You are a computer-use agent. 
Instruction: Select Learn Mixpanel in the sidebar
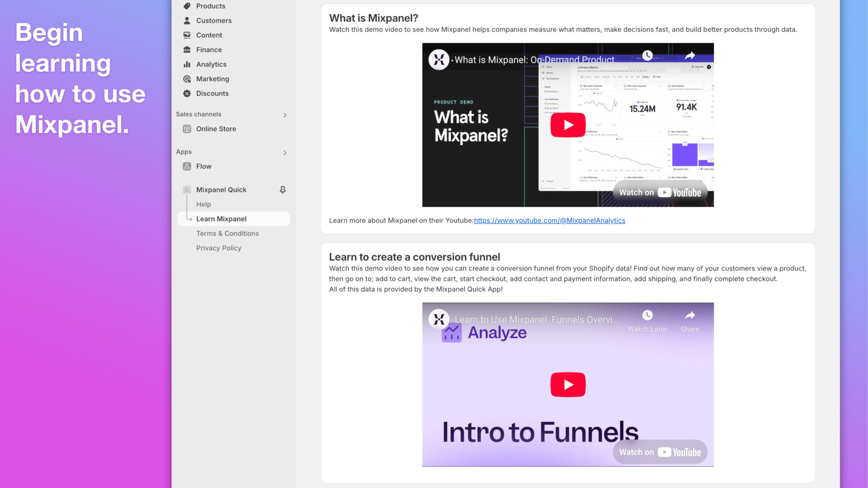tap(221, 219)
